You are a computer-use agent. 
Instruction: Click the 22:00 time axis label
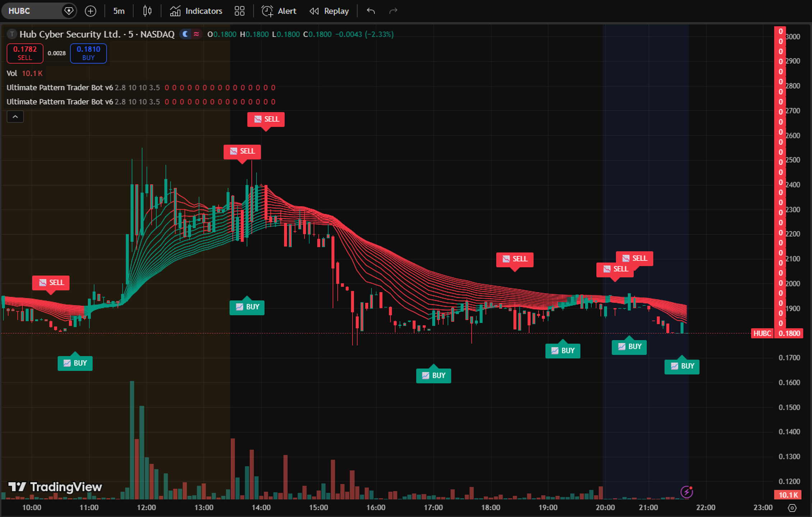(x=706, y=508)
